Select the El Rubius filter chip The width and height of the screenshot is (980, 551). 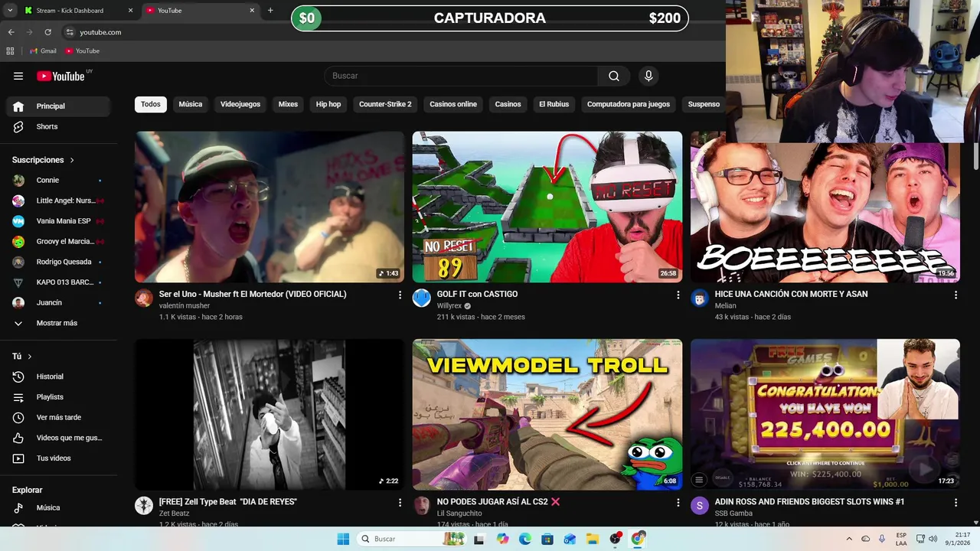(554, 104)
